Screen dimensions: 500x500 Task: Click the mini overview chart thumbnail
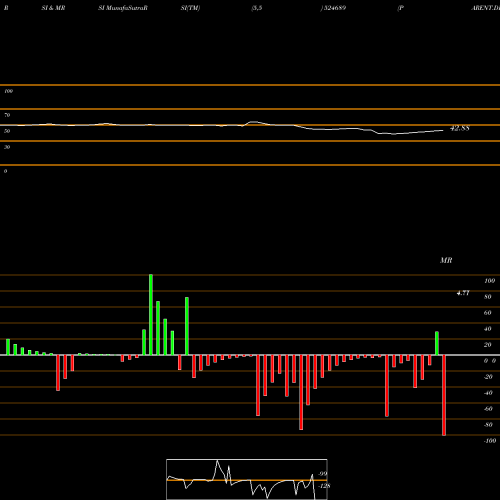click(x=247, y=479)
